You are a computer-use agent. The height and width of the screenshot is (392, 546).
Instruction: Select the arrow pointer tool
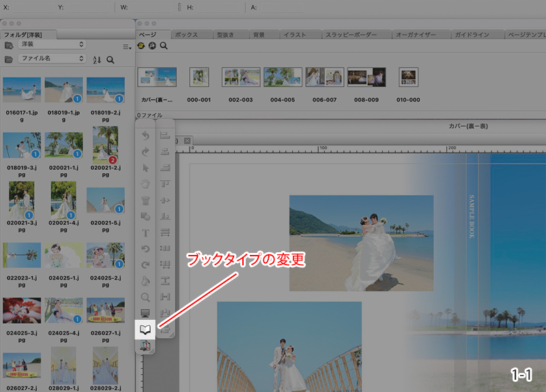145,168
